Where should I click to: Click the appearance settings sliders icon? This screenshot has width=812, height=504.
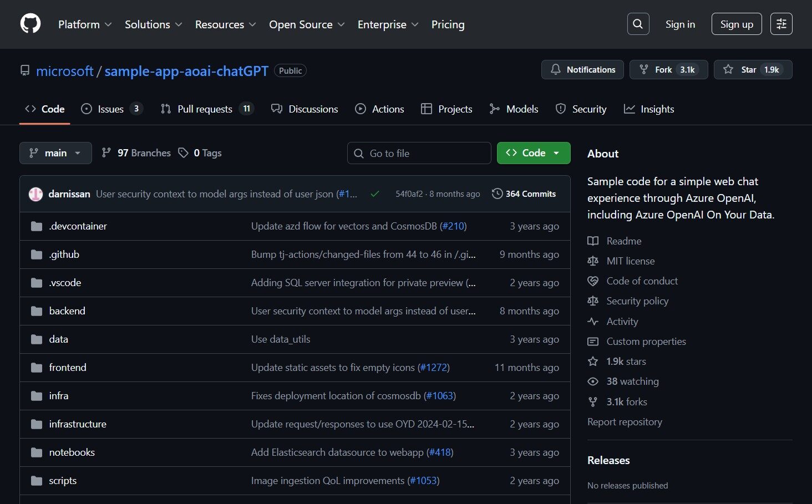[781, 24]
